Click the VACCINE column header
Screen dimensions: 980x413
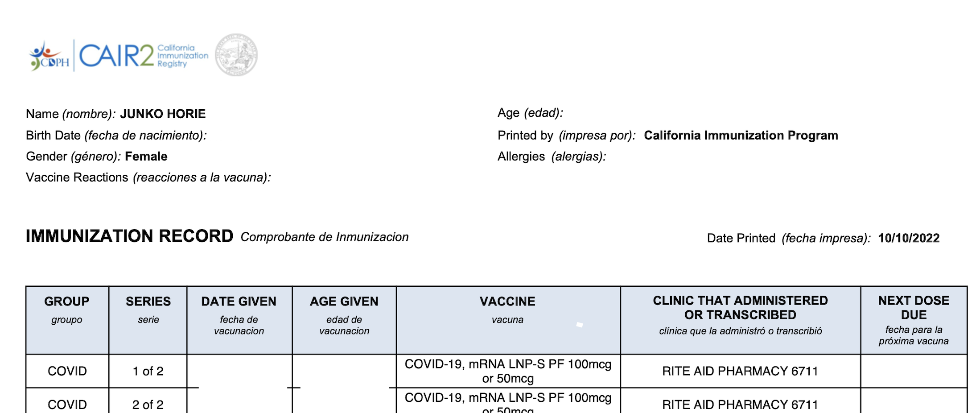coord(507,301)
